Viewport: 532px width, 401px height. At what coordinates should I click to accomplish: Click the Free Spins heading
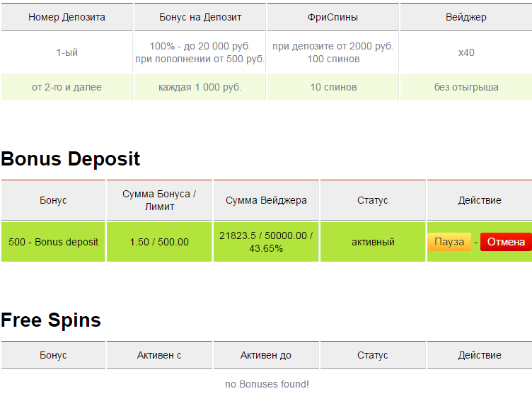51,320
